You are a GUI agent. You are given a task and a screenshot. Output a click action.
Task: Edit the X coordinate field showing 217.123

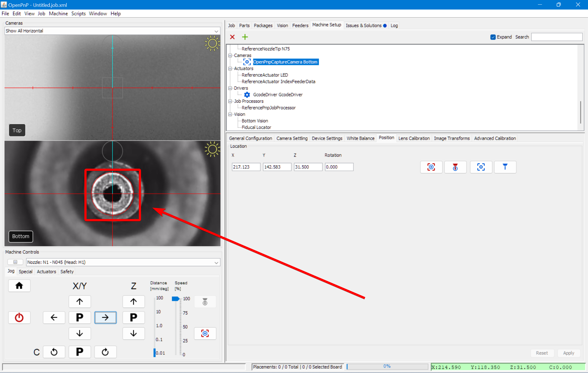coord(245,167)
